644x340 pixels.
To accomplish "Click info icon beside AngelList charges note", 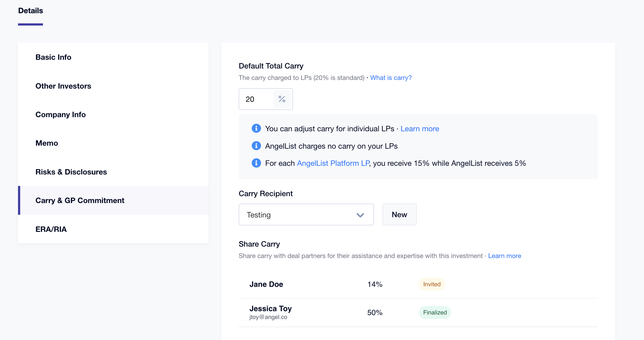I will (x=256, y=146).
